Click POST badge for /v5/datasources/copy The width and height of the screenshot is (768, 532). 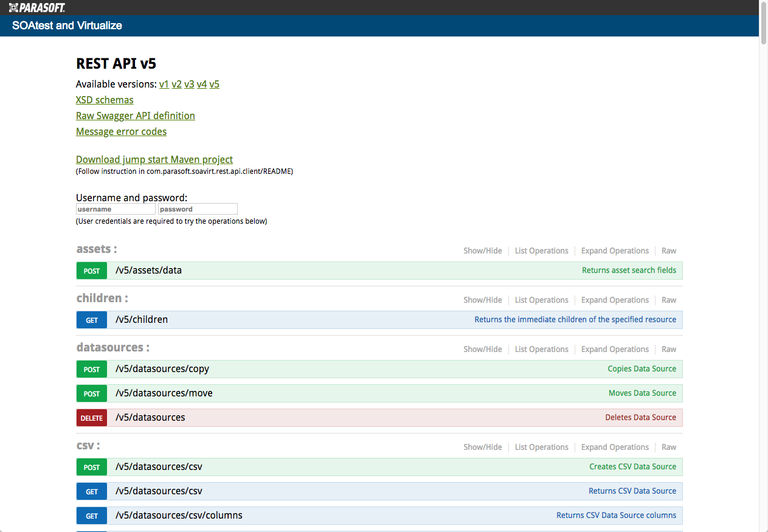tap(92, 369)
